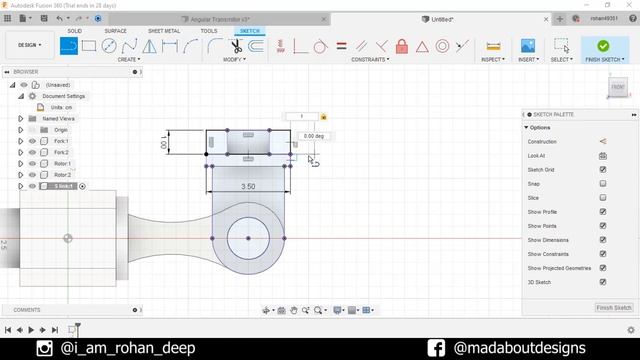Viewport: 640px width, 360px height.
Task: Open the MODIFY dropdown menu
Action: click(234, 60)
